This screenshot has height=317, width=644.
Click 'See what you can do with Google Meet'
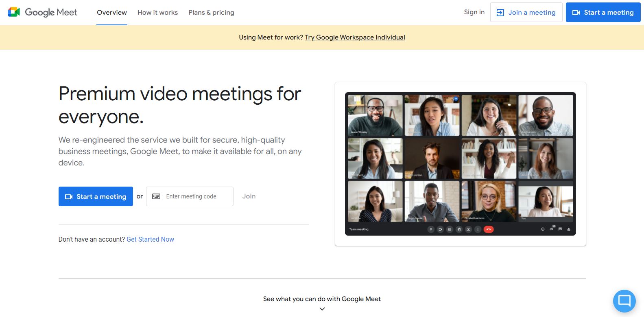point(322,299)
